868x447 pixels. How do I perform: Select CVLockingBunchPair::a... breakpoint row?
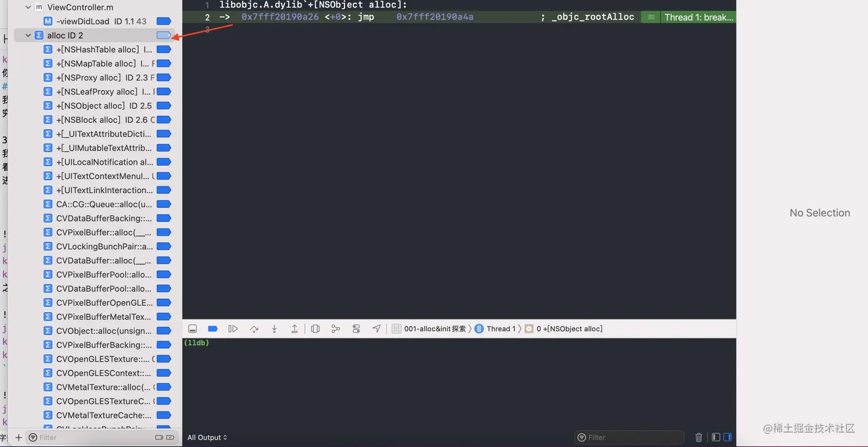click(95, 246)
